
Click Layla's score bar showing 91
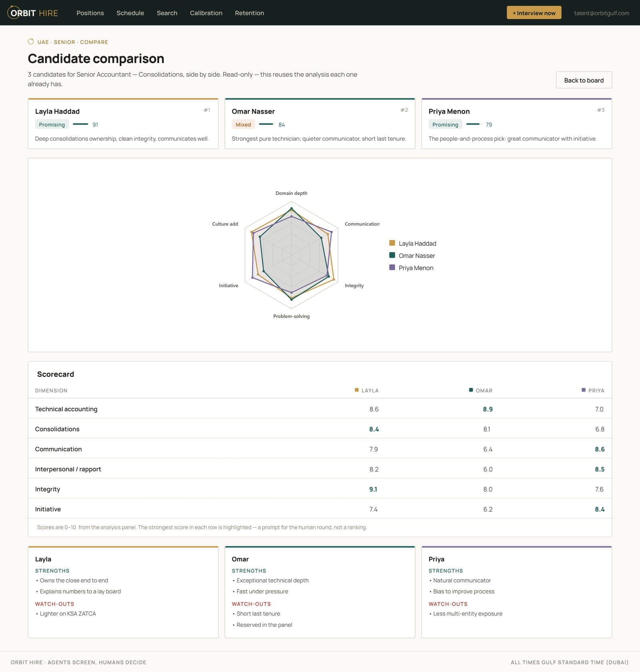click(x=80, y=124)
